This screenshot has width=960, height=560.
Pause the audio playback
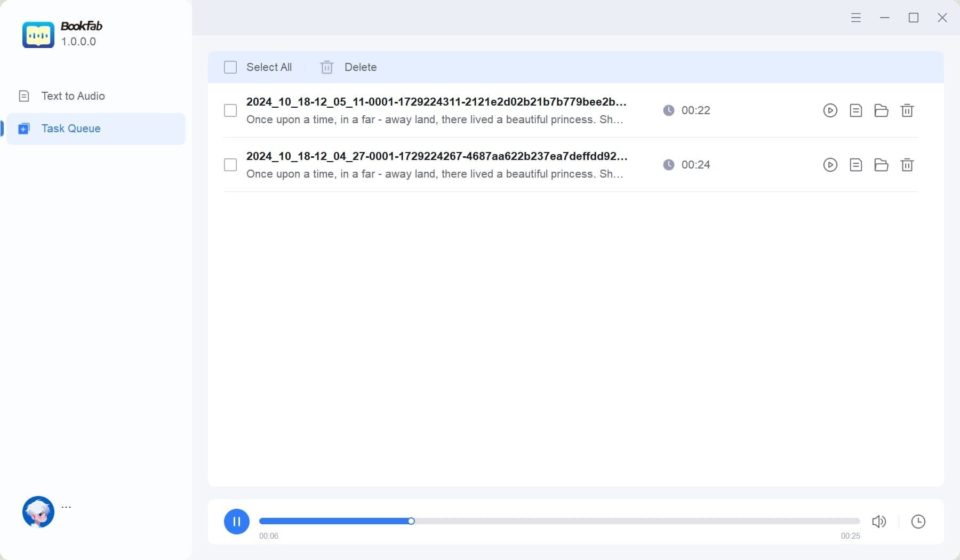[x=237, y=522]
